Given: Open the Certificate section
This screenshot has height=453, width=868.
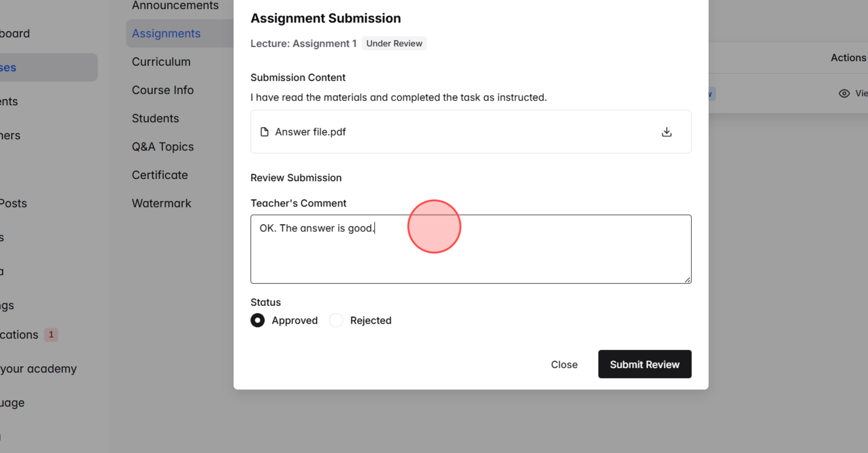Looking at the screenshot, I should [160, 175].
